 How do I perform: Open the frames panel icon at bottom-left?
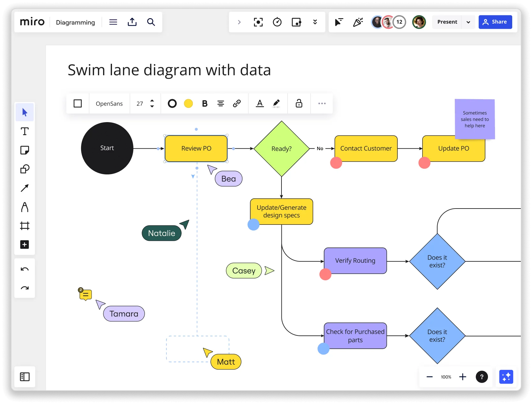25,377
